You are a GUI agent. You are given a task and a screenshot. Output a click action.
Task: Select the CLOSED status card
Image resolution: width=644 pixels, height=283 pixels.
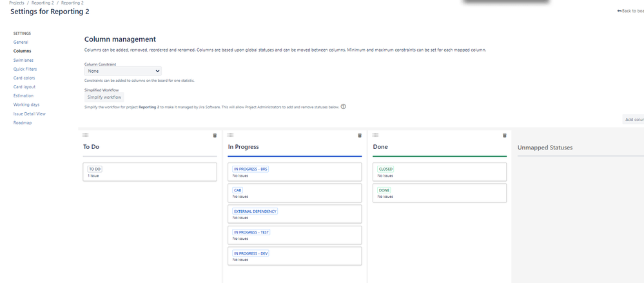coord(440,172)
